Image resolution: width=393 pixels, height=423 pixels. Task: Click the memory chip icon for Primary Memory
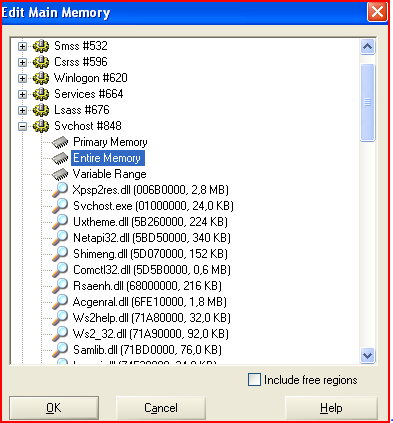[x=60, y=142]
